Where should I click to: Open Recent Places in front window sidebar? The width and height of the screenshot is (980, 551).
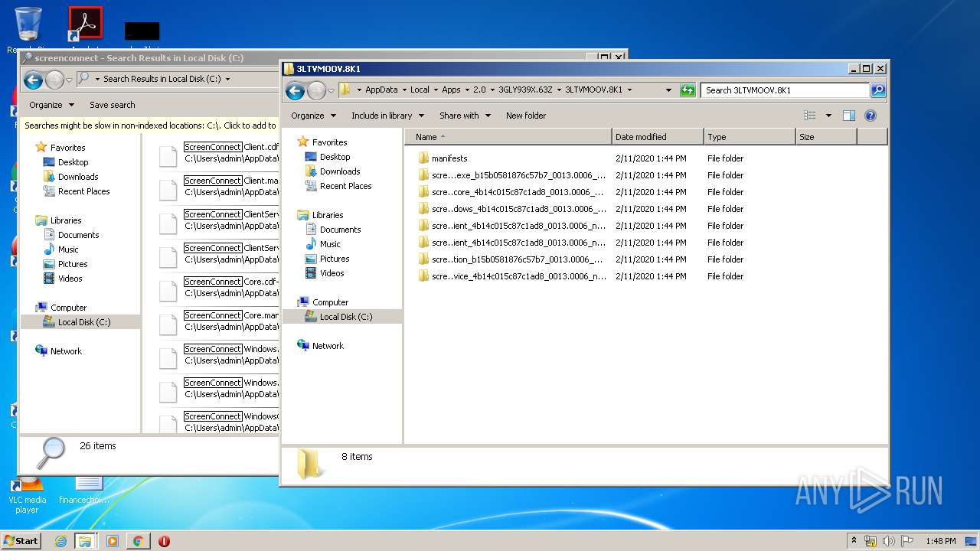[x=345, y=186]
